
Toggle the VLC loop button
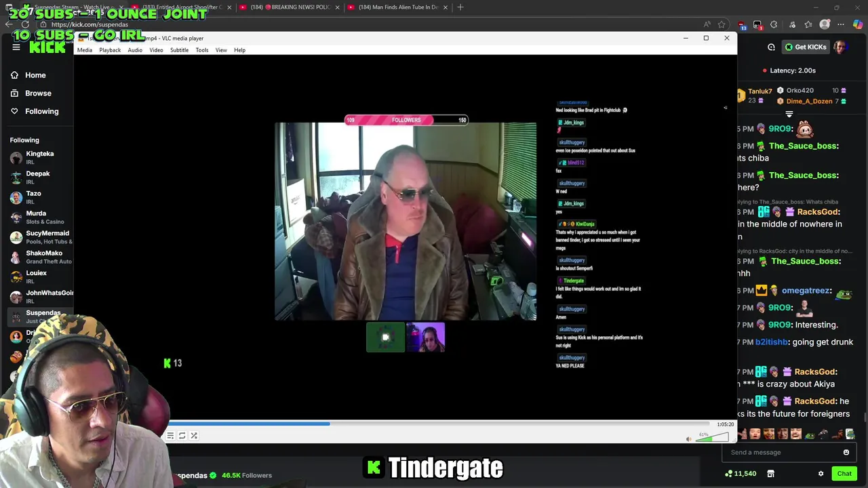pos(182,436)
